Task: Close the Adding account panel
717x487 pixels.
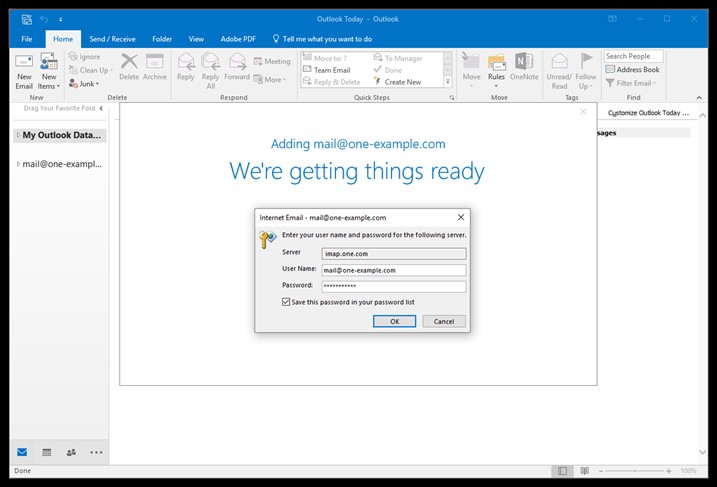Action: (583, 112)
